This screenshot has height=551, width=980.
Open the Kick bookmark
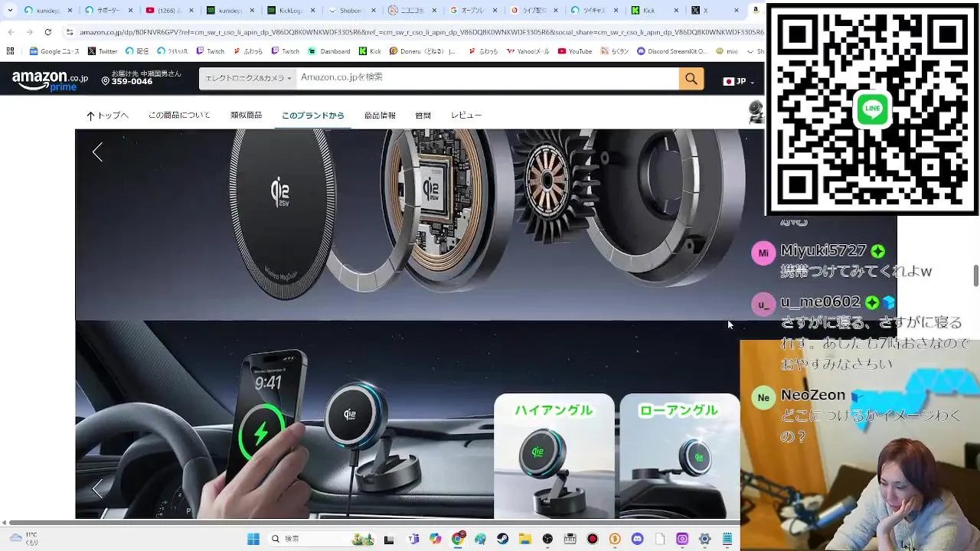370,51
